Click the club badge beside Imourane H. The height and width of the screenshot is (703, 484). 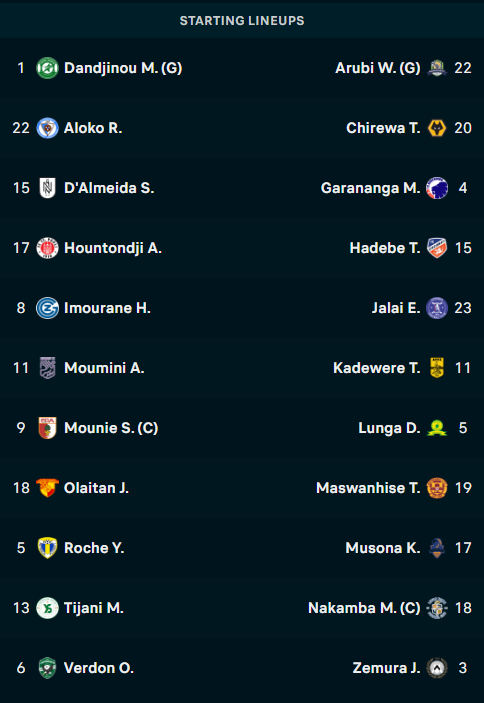[x=47, y=308]
